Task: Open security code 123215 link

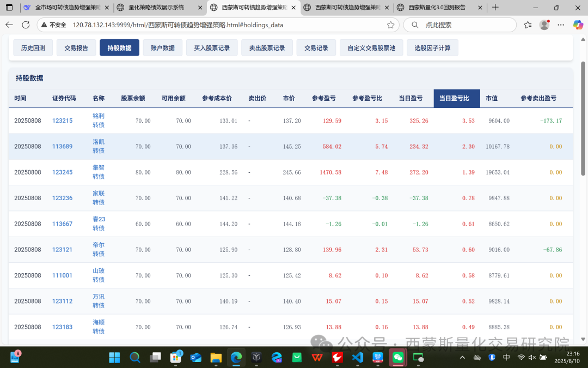Action: tap(62, 120)
